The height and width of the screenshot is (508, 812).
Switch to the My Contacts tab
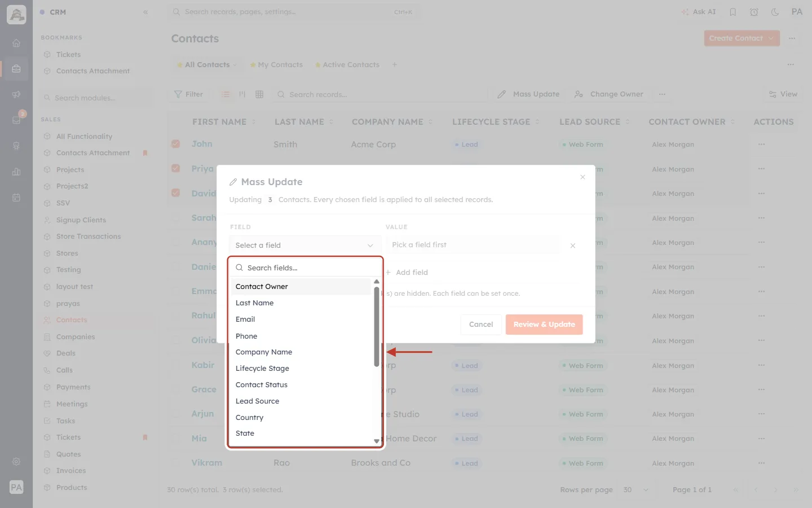point(277,65)
